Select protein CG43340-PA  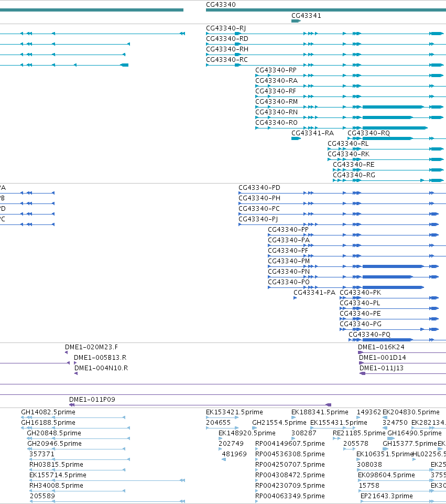click(289, 240)
